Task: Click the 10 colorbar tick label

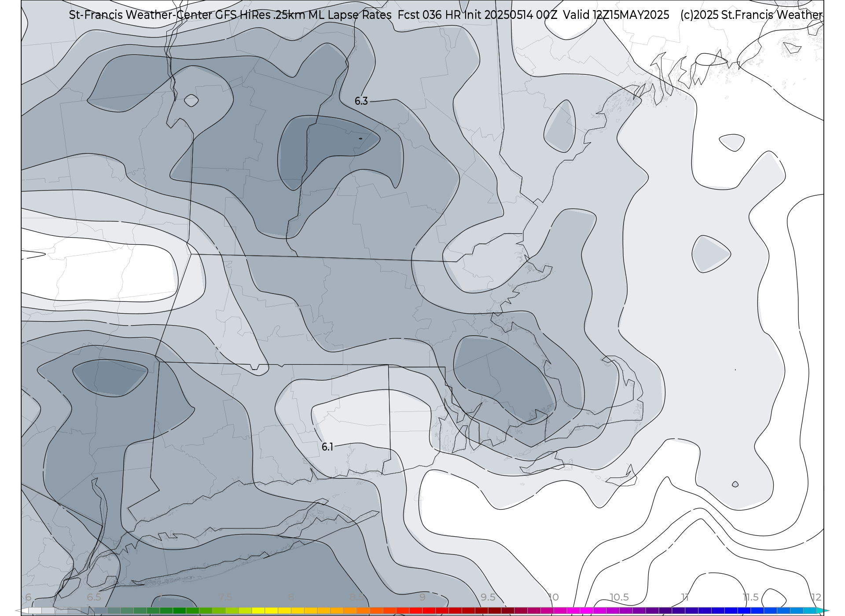Action: coord(554,597)
